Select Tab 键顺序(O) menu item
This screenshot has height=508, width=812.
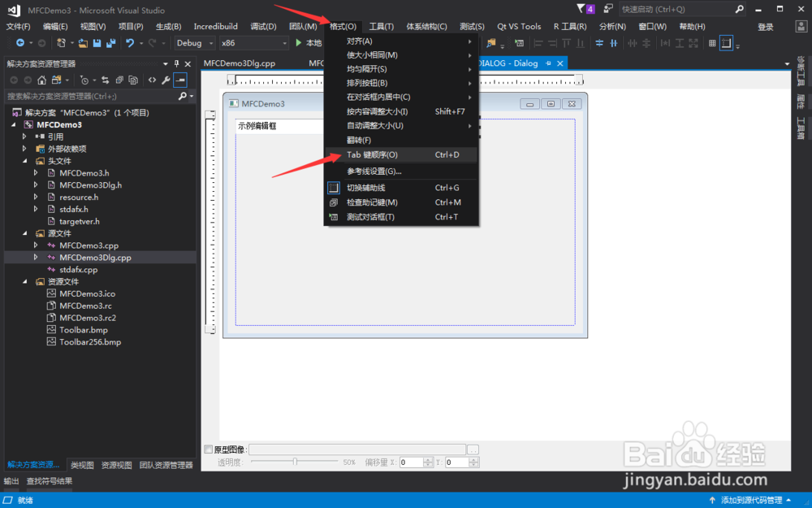coord(401,154)
